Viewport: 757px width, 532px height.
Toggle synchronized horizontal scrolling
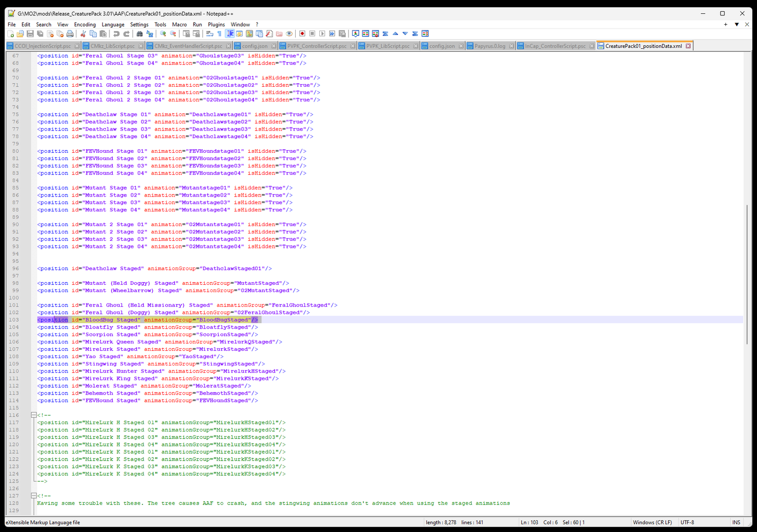coord(196,34)
